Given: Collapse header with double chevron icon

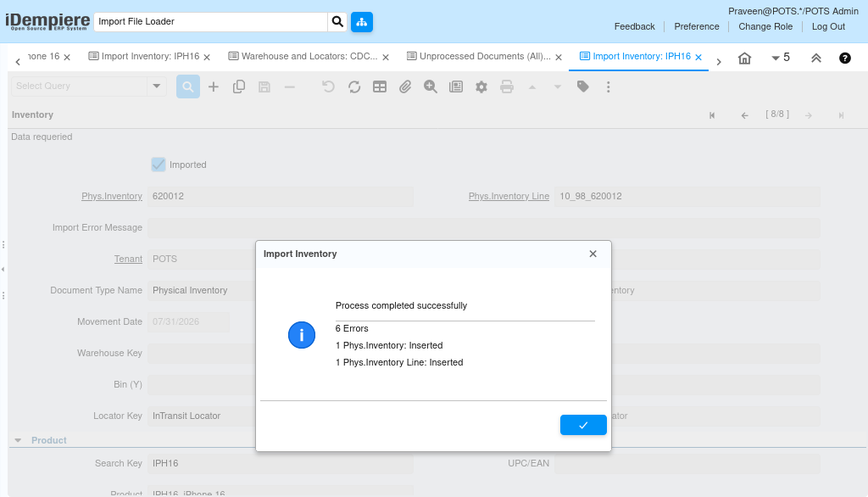Looking at the screenshot, I should point(816,59).
